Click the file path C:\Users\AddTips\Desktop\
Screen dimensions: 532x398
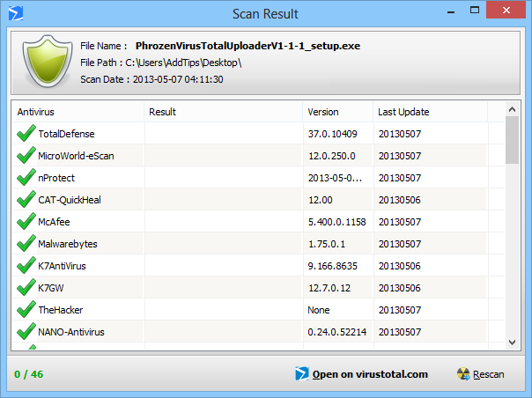click(x=183, y=63)
